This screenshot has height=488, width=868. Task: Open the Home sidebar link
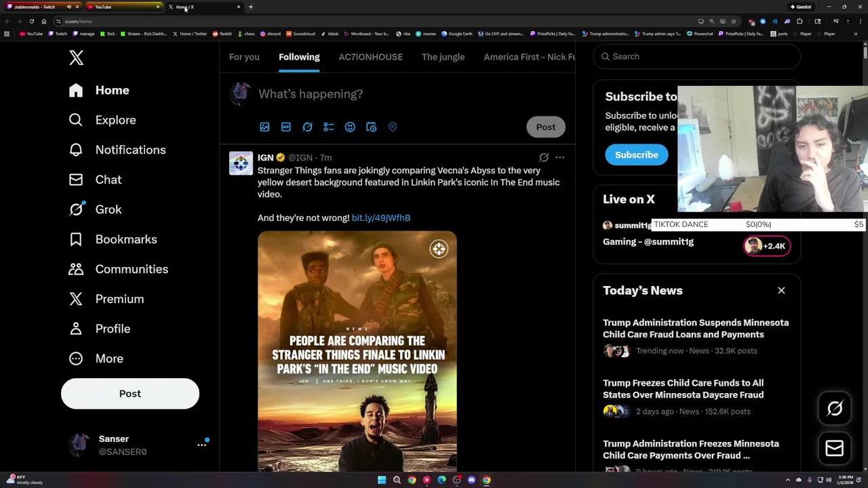click(x=99, y=90)
